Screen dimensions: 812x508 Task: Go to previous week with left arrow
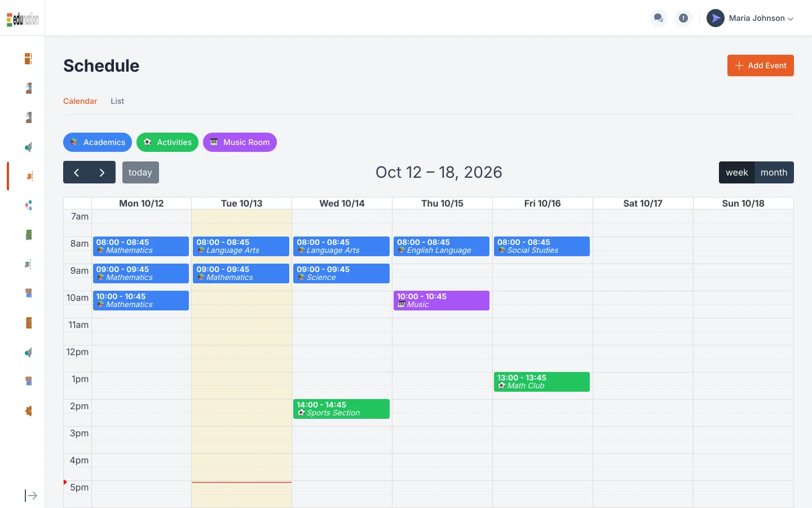pyautogui.click(x=76, y=172)
